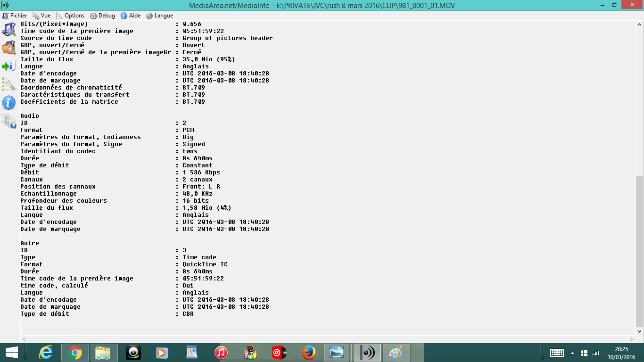Click the cartoon character game icon in taskbar
Image resolution: width=644 pixels, height=362 pixels.
click(250, 353)
